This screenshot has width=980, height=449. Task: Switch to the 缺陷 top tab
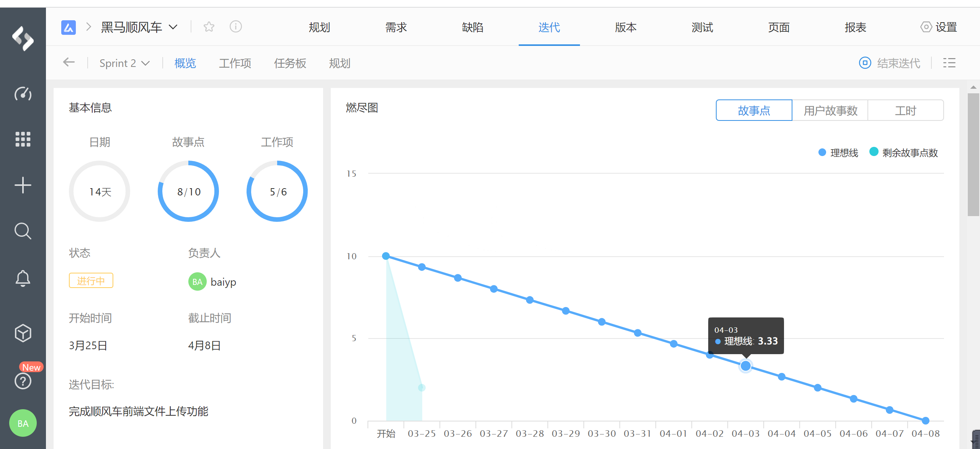[472, 27]
